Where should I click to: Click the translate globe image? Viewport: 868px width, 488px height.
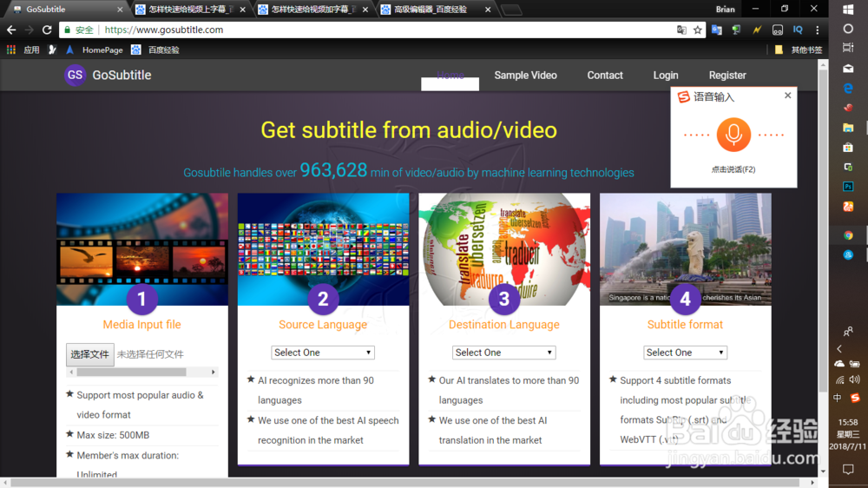(x=504, y=249)
